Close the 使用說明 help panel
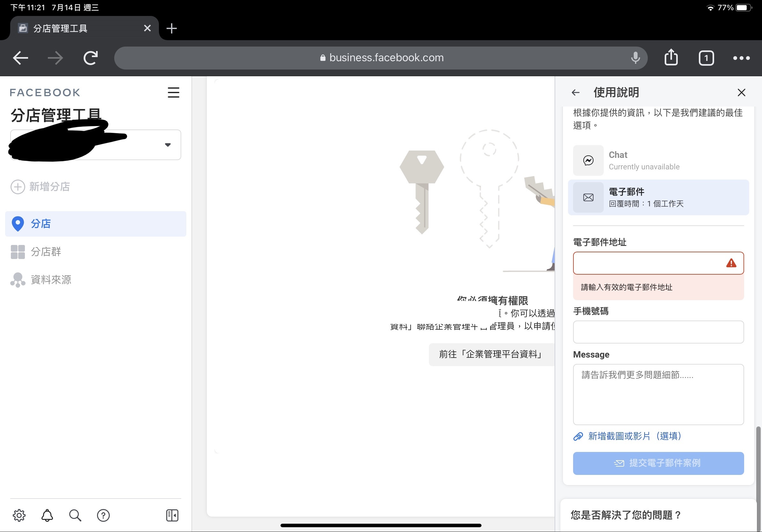This screenshot has width=762, height=532. [x=742, y=92]
